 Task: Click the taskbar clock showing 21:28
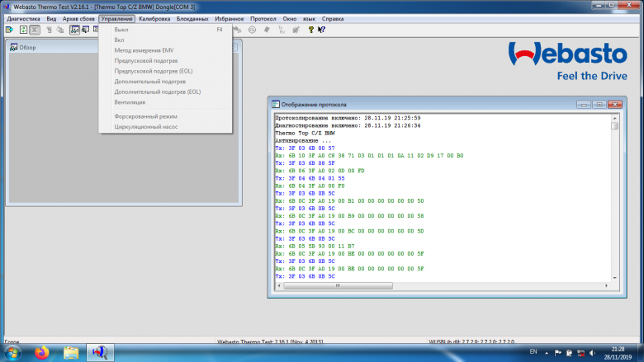click(618, 353)
